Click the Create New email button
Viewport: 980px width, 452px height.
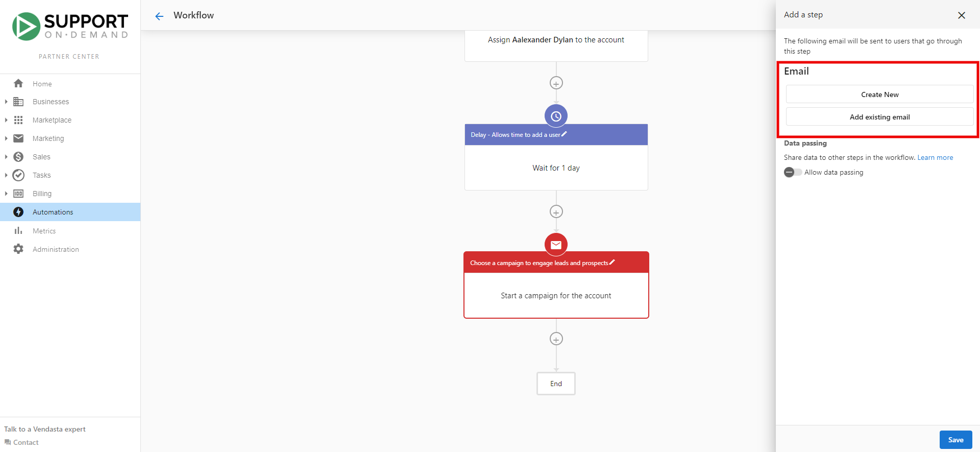point(879,94)
